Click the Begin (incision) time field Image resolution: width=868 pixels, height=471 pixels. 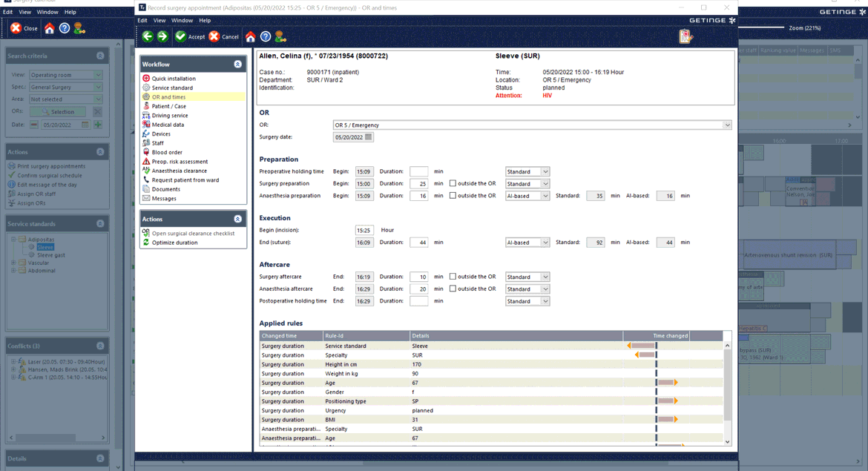(x=364, y=230)
